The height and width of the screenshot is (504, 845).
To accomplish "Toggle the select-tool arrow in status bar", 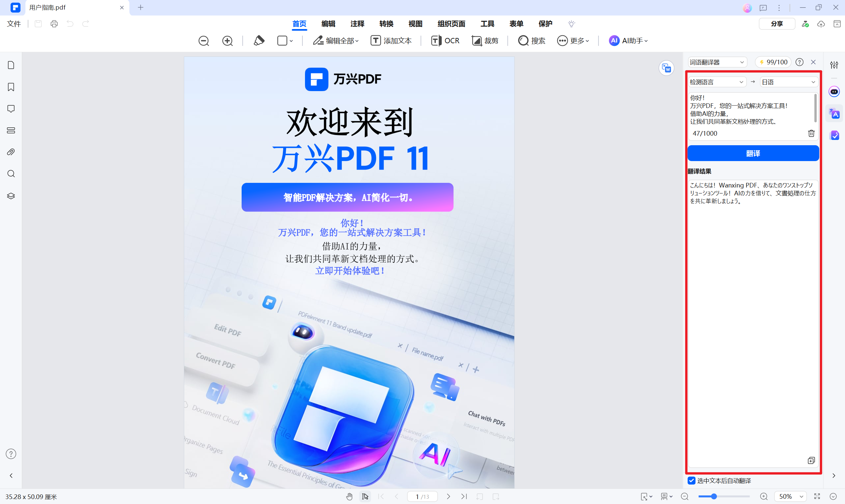I will (365, 496).
